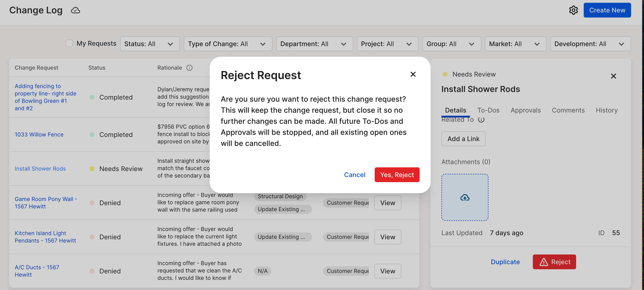
Task: Click the cloud sync icon beside Change Log
Action: pos(75,10)
